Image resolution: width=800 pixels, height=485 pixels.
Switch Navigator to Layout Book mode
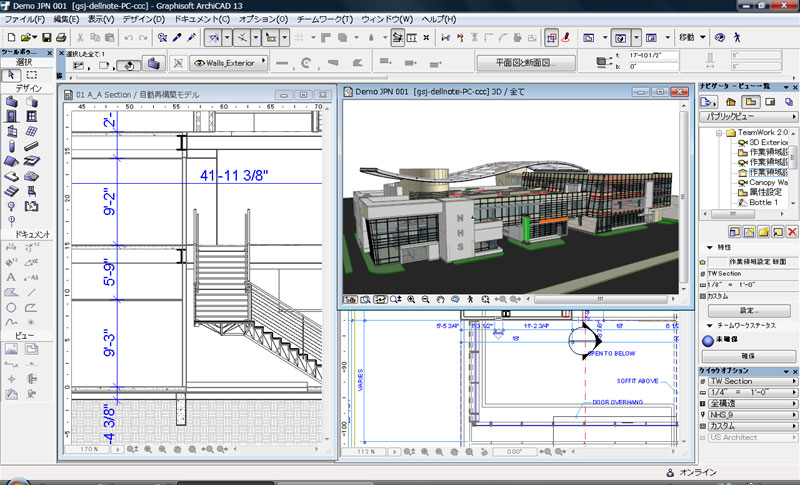(x=770, y=102)
